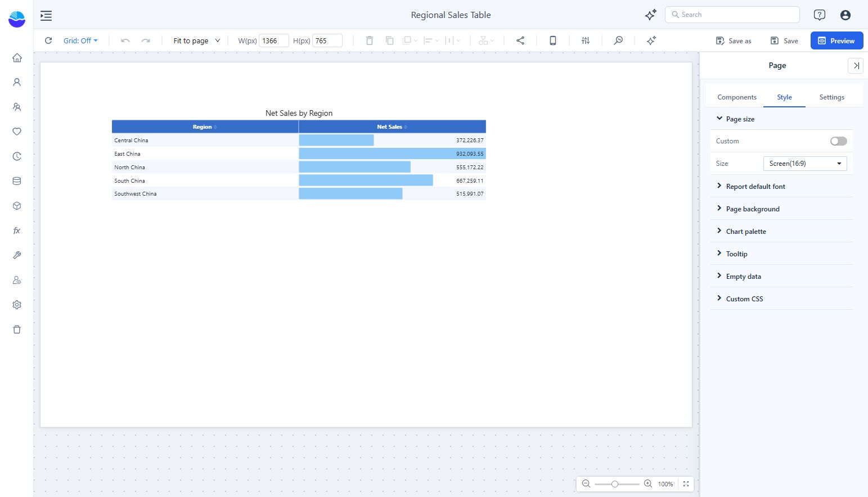This screenshot has height=497, width=868.
Task: Open the fx formula icon in sidebar
Action: pyautogui.click(x=17, y=231)
